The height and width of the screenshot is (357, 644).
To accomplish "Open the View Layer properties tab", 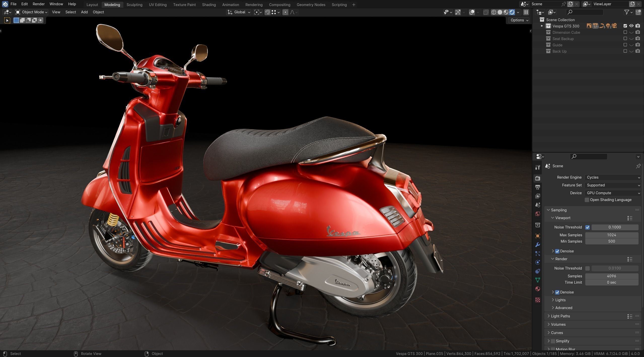I will pos(538,196).
